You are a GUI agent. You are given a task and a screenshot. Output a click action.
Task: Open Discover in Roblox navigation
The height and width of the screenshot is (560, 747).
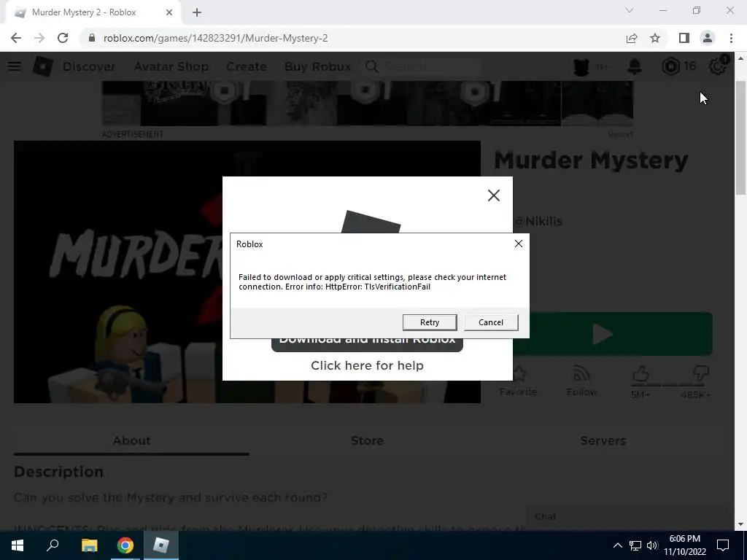tap(89, 66)
